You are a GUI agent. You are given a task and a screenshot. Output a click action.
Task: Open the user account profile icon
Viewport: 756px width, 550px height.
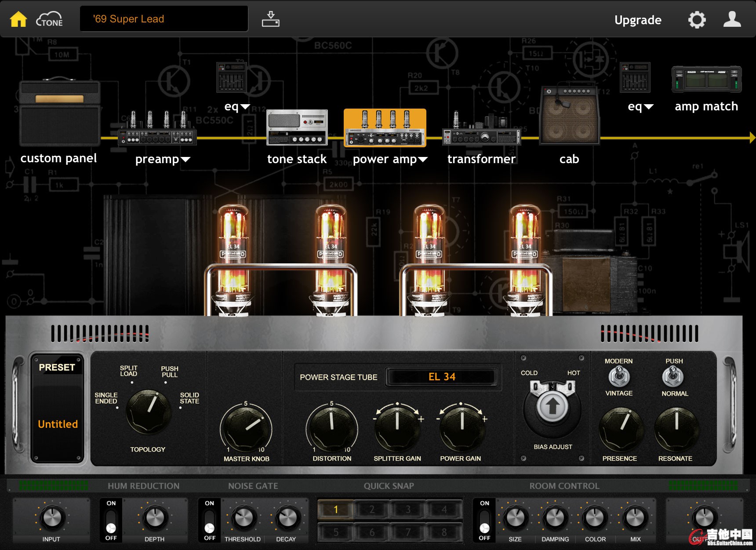pyautogui.click(x=732, y=20)
